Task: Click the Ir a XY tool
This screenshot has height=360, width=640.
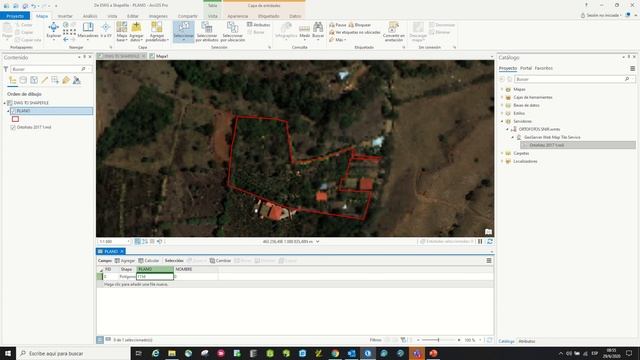Action: point(106,31)
